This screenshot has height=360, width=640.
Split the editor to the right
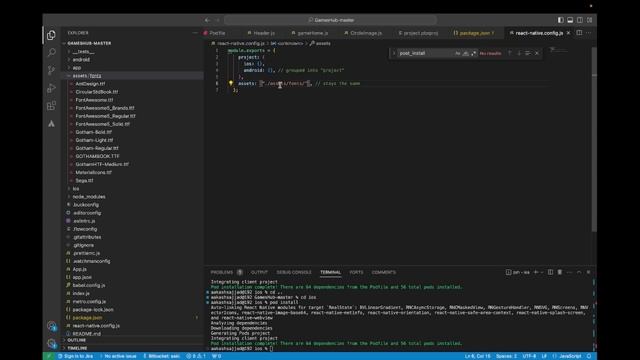tap(579, 33)
